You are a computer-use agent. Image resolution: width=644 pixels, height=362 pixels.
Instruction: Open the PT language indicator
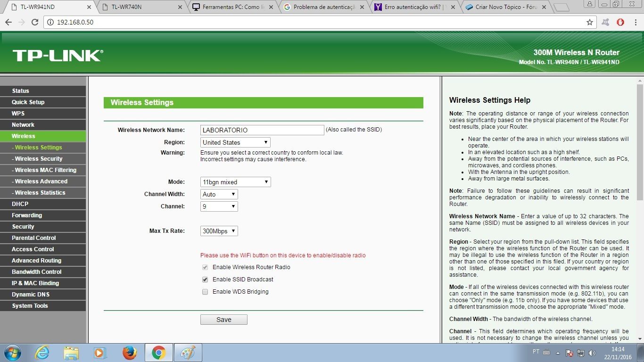click(536, 352)
